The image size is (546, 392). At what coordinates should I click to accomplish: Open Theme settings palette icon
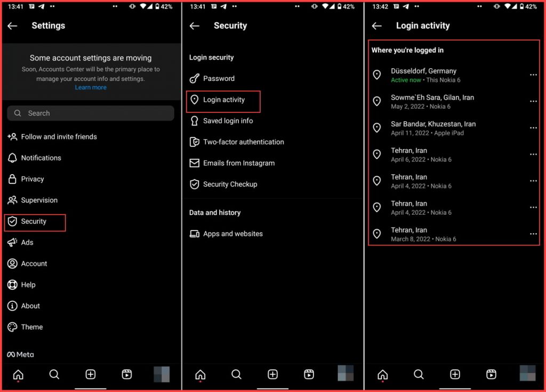[x=12, y=327]
